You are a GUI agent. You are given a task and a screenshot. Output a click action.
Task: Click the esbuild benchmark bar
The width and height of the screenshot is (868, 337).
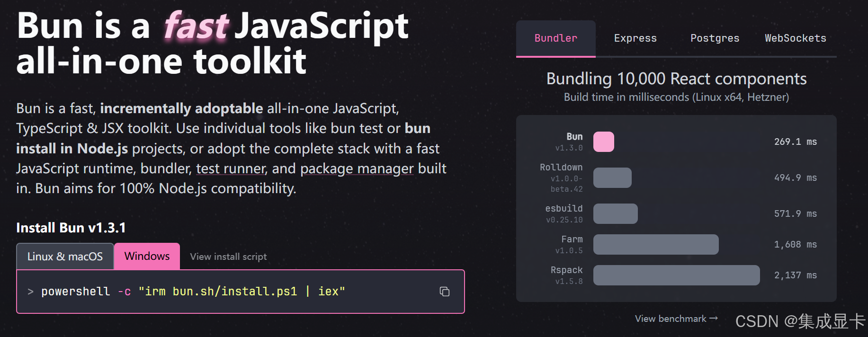click(x=616, y=213)
